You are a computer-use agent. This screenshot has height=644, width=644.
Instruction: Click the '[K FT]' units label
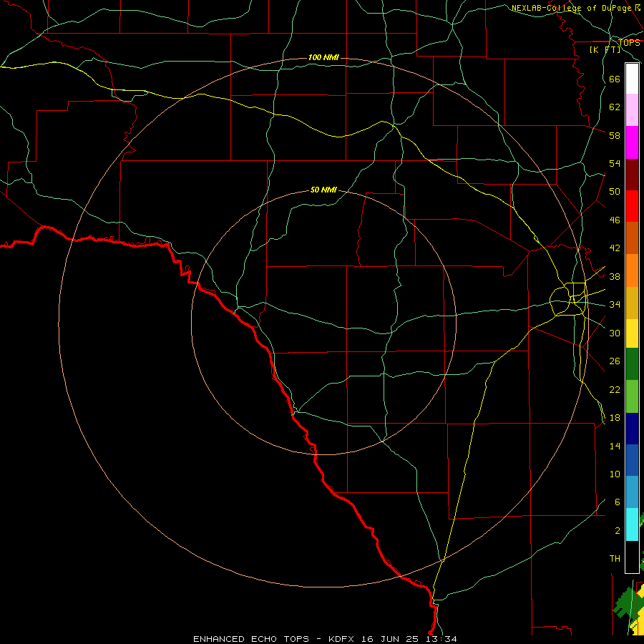point(605,49)
